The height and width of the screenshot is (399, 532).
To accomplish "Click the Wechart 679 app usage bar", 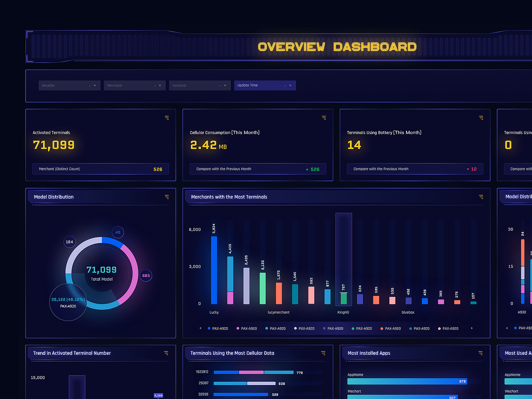I will tap(407, 381).
